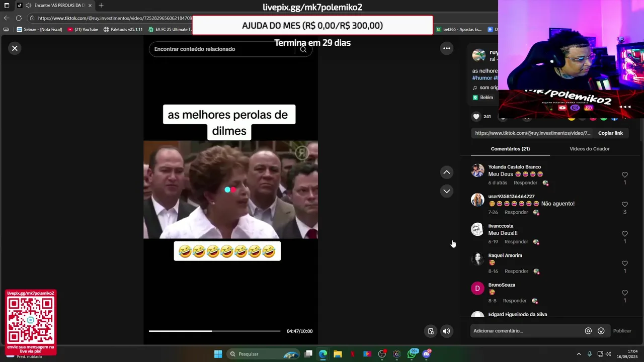Open a new browser tab
Viewport: 644px width, 362px height.
tap(101, 5)
